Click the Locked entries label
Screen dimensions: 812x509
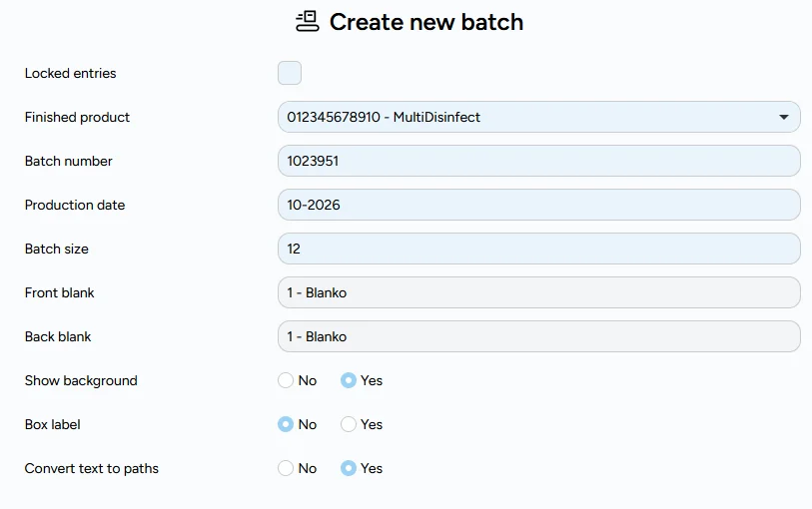71,74
